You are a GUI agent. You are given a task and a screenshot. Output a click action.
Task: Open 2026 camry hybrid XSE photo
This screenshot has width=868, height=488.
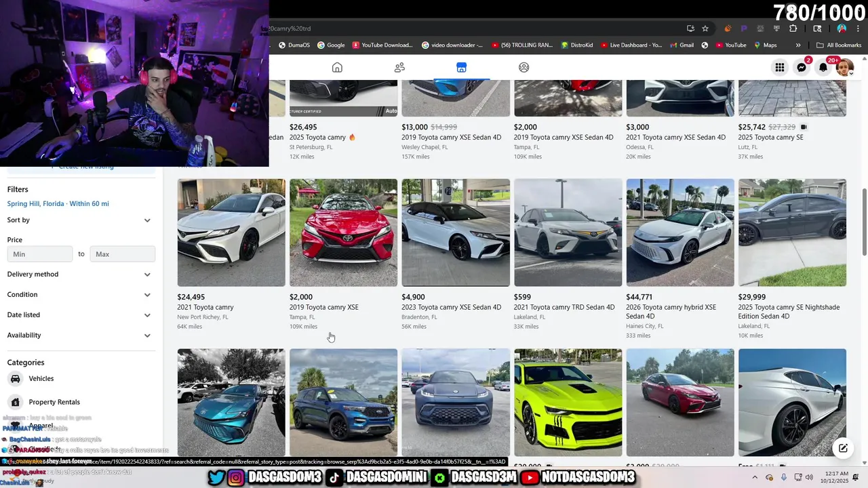tap(680, 232)
